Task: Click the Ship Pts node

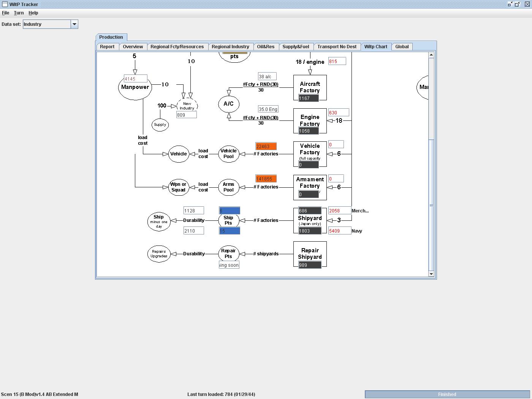Action: (x=228, y=220)
